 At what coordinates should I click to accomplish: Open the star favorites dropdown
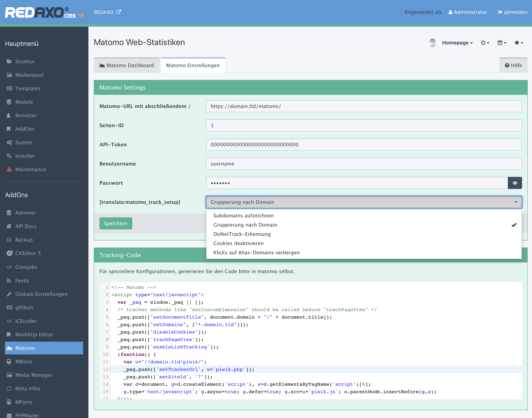tap(519, 43)
